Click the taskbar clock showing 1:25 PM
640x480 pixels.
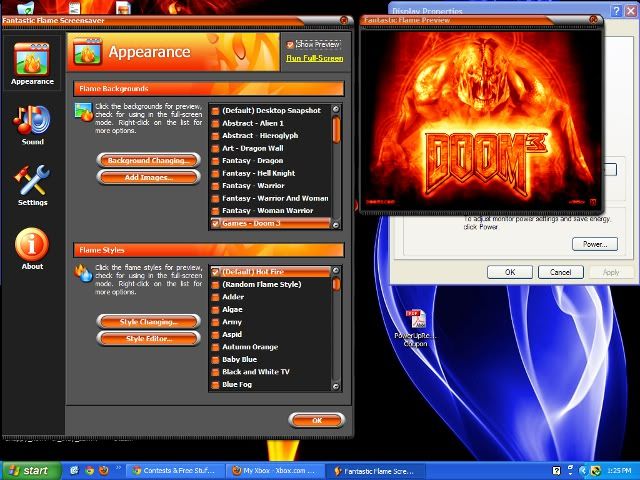click(x=619, y=471)
